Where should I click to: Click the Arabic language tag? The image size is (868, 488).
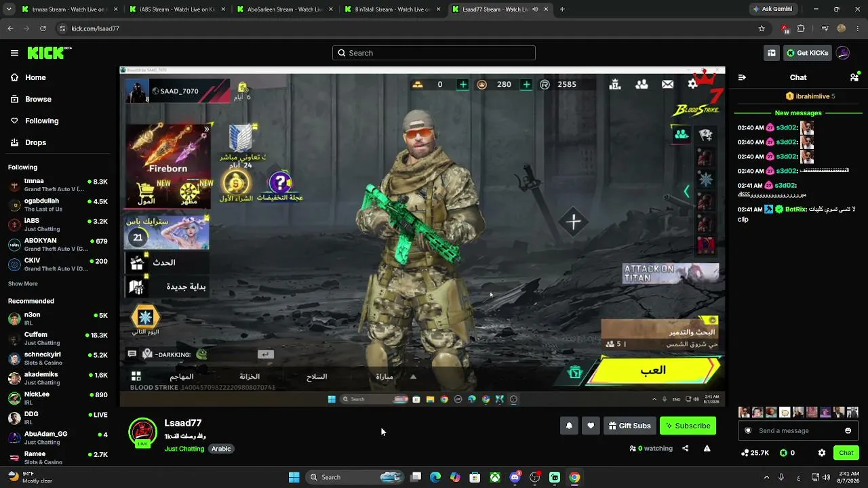(x=221, y=449)
